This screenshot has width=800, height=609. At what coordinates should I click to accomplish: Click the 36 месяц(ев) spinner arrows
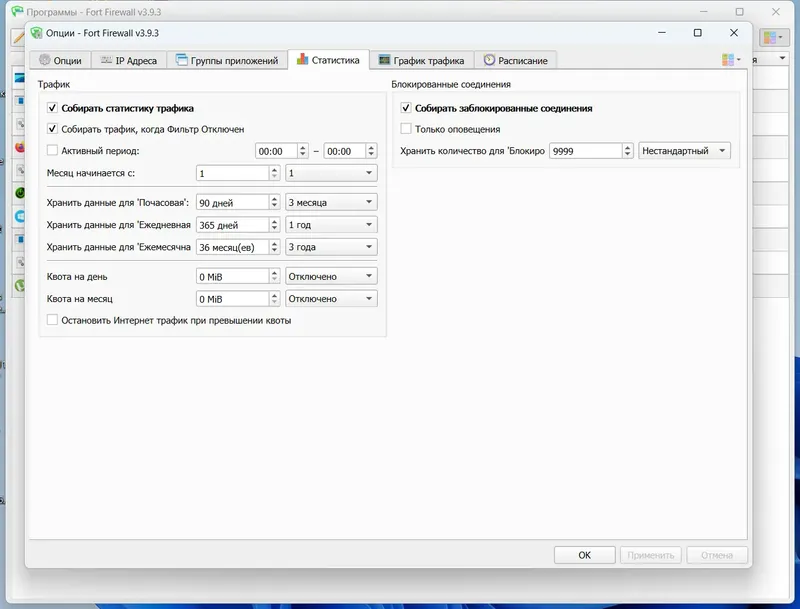274,247
